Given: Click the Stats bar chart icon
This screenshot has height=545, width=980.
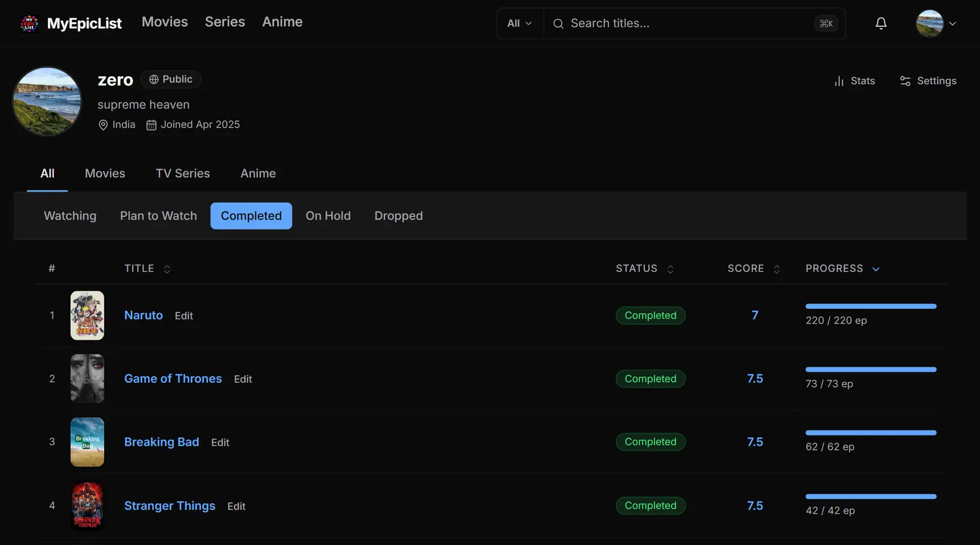Looking at the screenshot, I should (x=839, y=81).
